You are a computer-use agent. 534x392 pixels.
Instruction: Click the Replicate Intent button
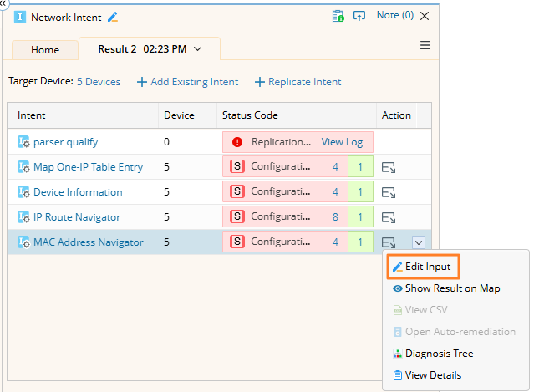298,82
